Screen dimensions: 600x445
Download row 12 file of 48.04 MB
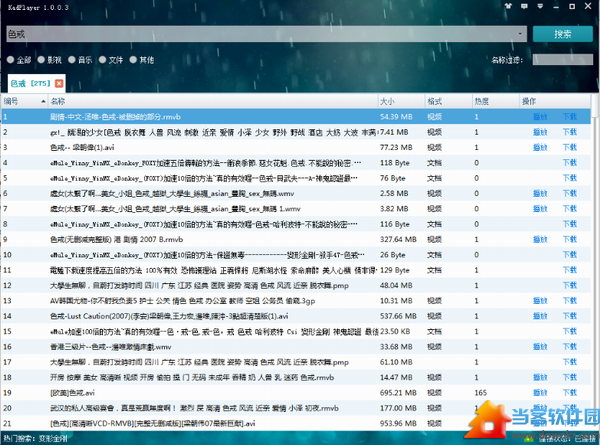point(570,285)
